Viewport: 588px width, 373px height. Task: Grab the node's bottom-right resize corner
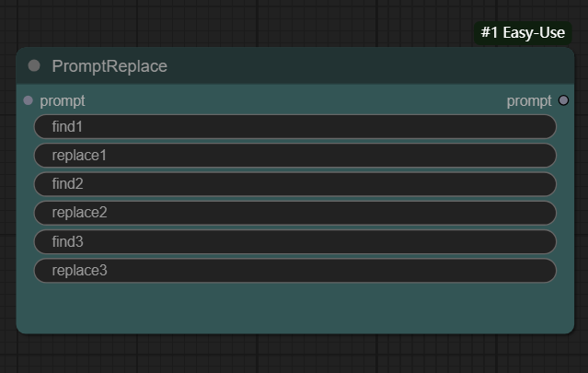[x=570, y=329]
